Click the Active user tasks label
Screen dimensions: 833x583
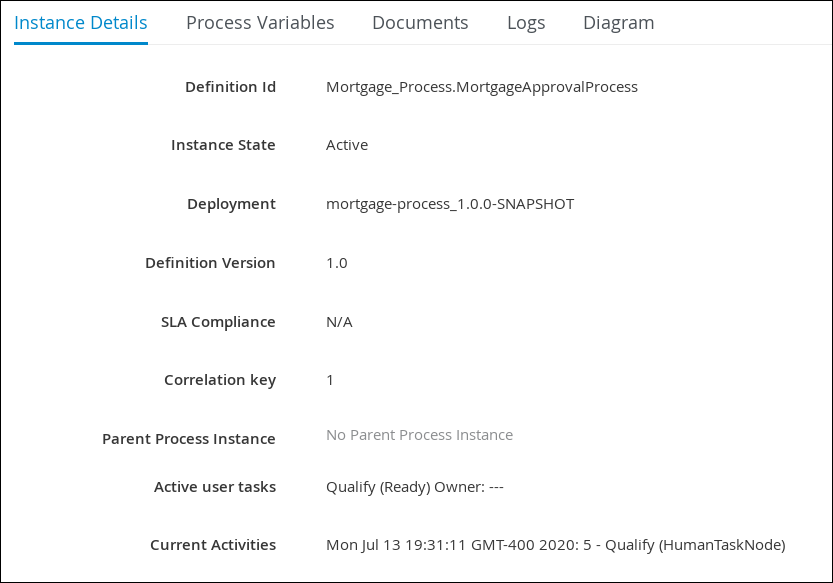[215, 487]
